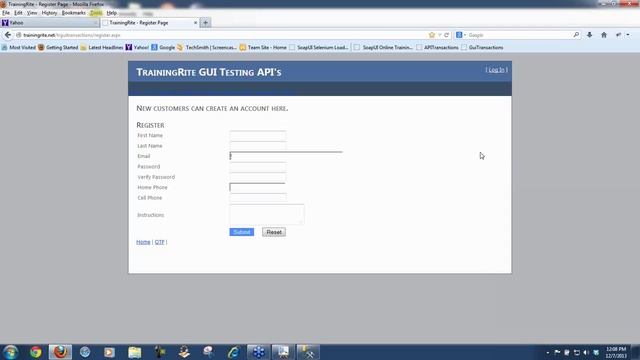Open the Edit menu

[18, 13]
